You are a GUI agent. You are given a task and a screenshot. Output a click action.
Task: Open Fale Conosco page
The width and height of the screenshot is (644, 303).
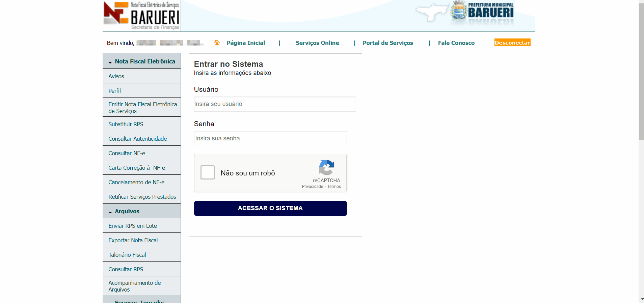click(456, 43)
